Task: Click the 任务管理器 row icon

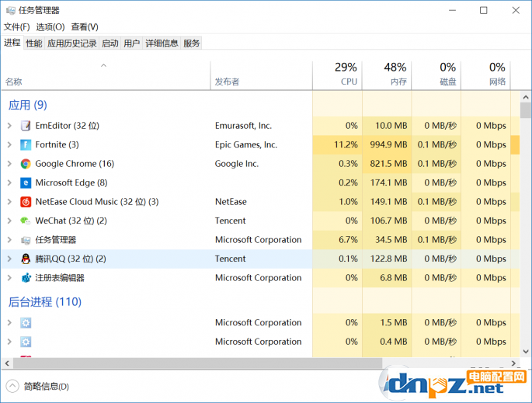Action: 26,240
